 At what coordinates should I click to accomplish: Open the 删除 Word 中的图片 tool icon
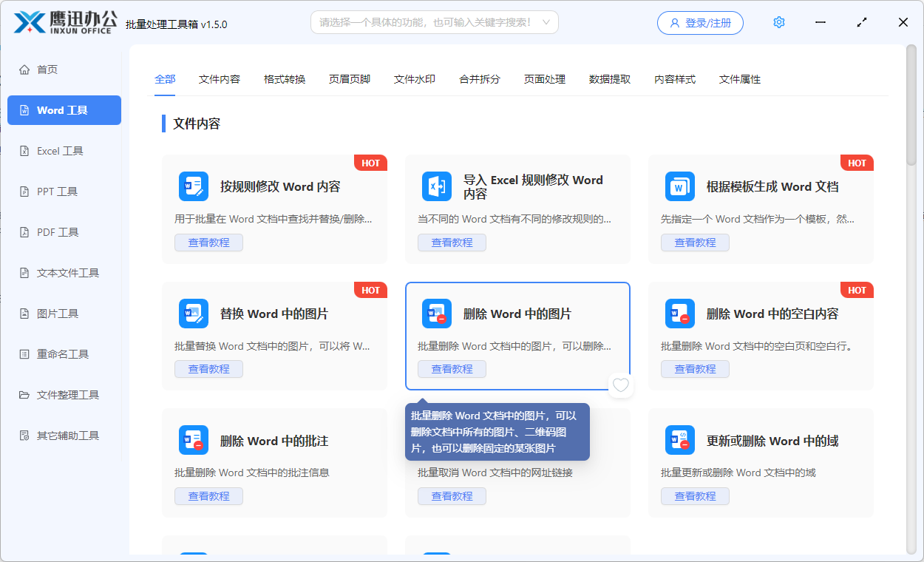(x=437, y=314)
